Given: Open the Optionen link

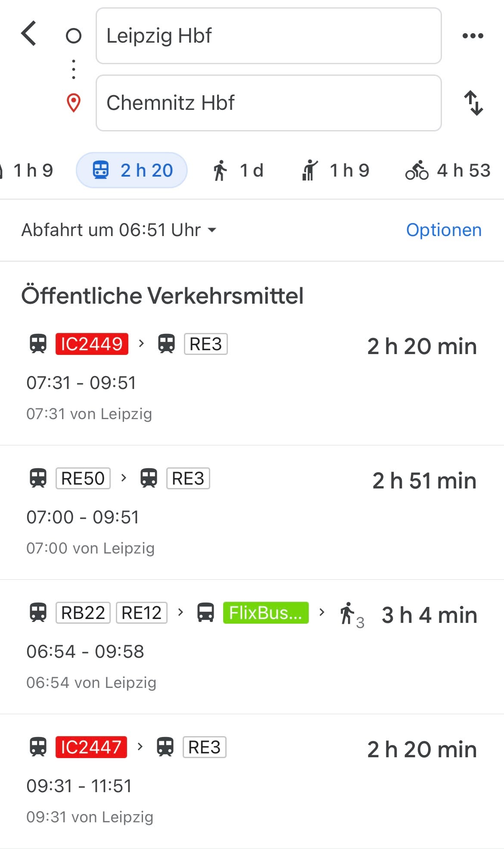Looking at the screenshot, I should coord(444,230).
